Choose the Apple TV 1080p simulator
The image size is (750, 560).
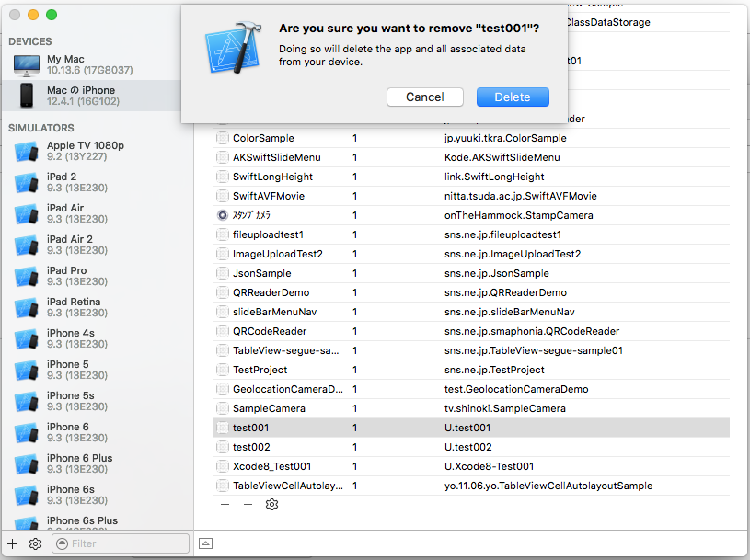[x=98, y=151]
